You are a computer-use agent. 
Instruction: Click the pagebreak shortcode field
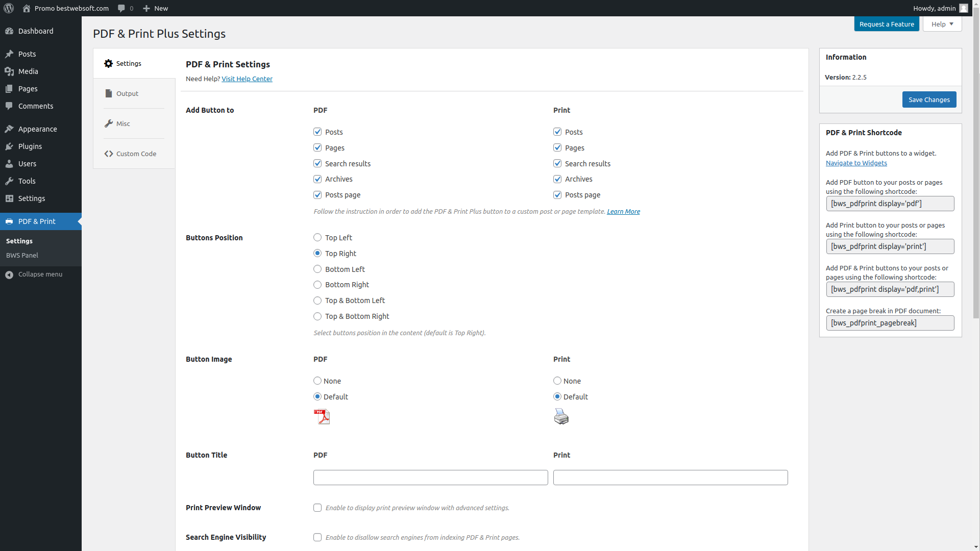pyautogui.click(x=890, y=323)
